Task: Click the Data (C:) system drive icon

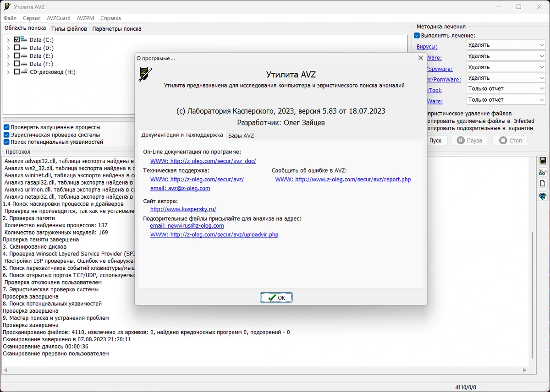Action: tap(24, 40)
